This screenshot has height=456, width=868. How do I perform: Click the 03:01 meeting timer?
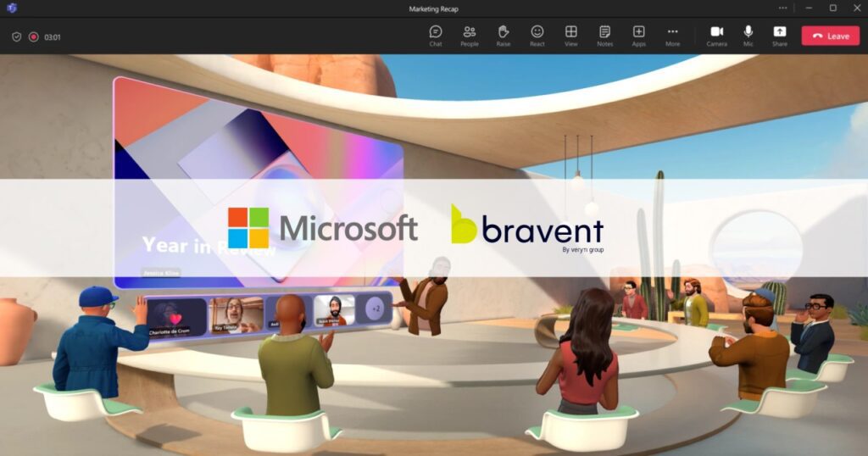point(52,37)
